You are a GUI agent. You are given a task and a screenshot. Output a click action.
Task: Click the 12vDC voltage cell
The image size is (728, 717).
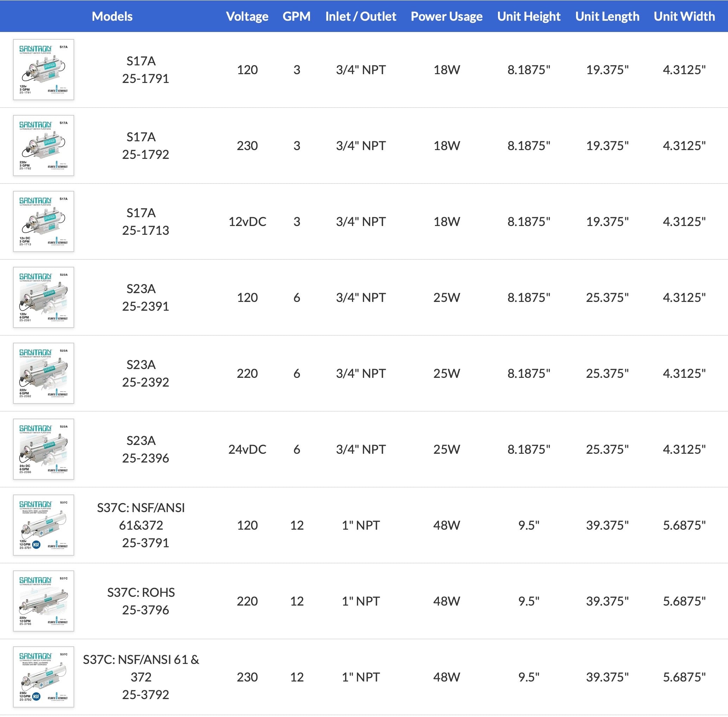point(247,221)
